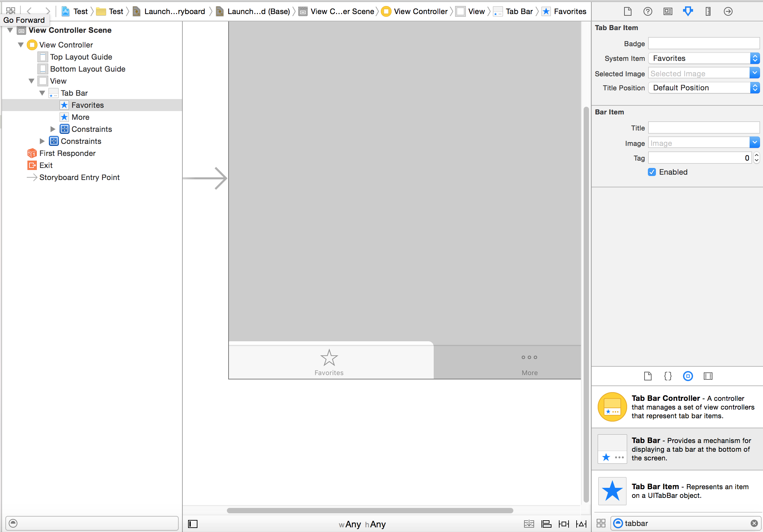Toggle the Enabled checkbox for Bar Item
The width and height of the screenshot is (763, 532).
pos(652,172)
